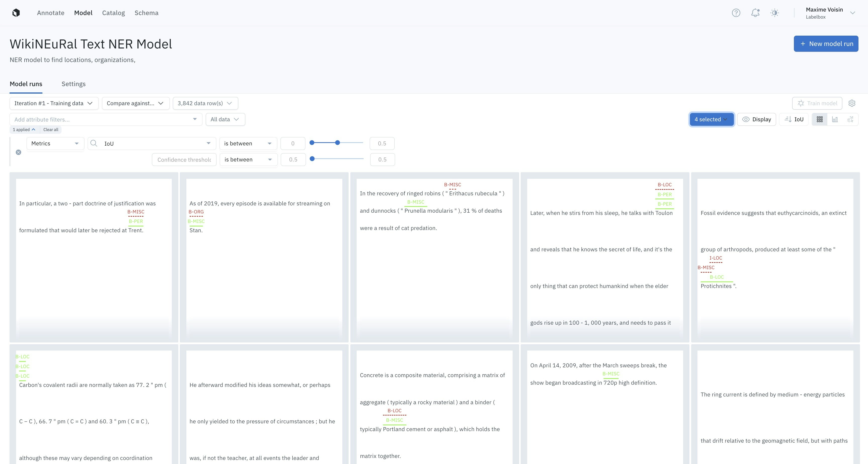Go to the Annotate menu
The width and height of the screenshot is (868, 464).
click(x=50, y=13)
